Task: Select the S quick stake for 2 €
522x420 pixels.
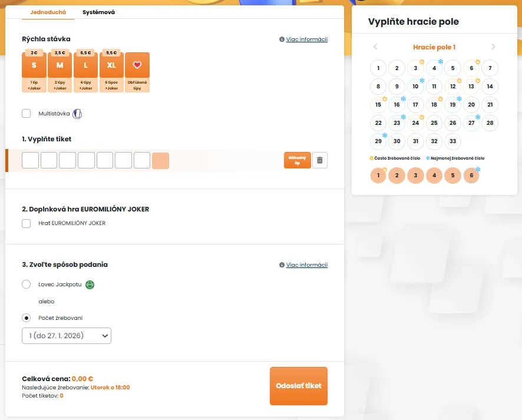Action: pyautogui.click(x=34, y=65)
